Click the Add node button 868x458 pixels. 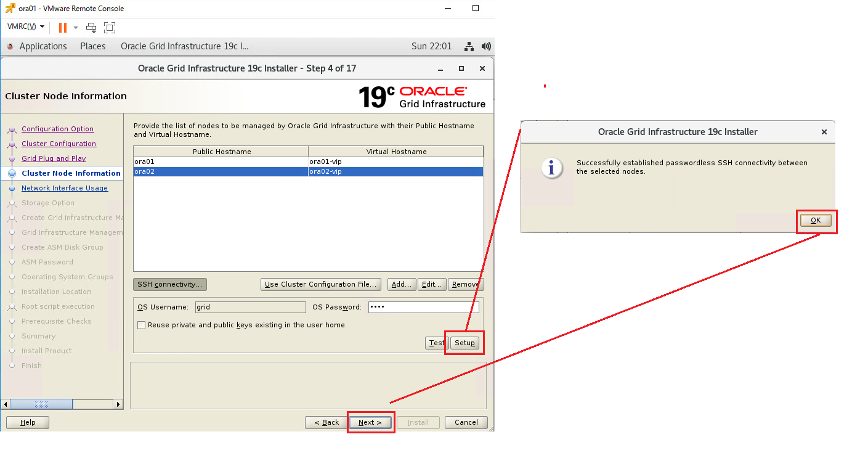pos(402,284)
